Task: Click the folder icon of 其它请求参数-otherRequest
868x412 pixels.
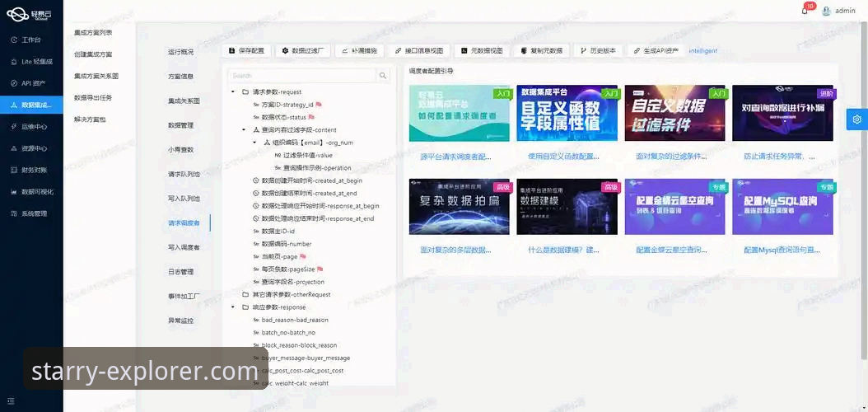Action: pos(245,295)
